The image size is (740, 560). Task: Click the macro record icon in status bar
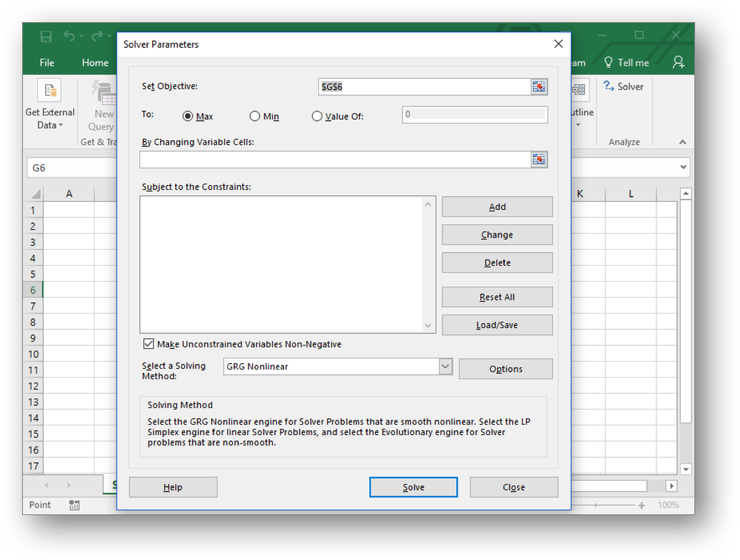click(x=75, y=505)
